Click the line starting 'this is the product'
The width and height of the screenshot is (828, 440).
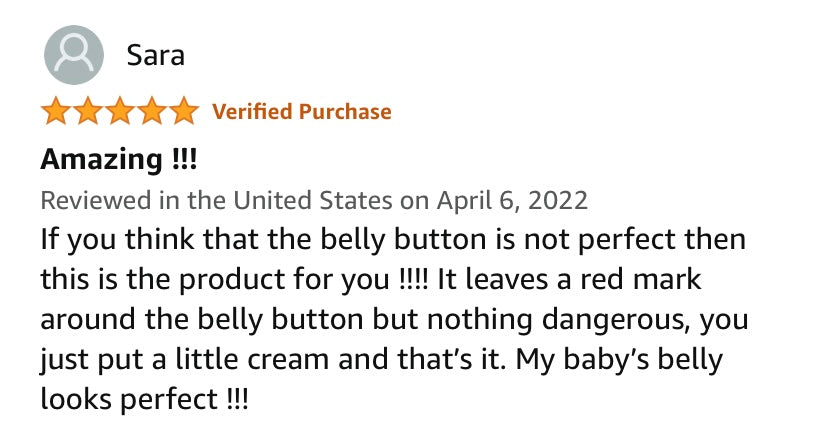coord(385,281)
